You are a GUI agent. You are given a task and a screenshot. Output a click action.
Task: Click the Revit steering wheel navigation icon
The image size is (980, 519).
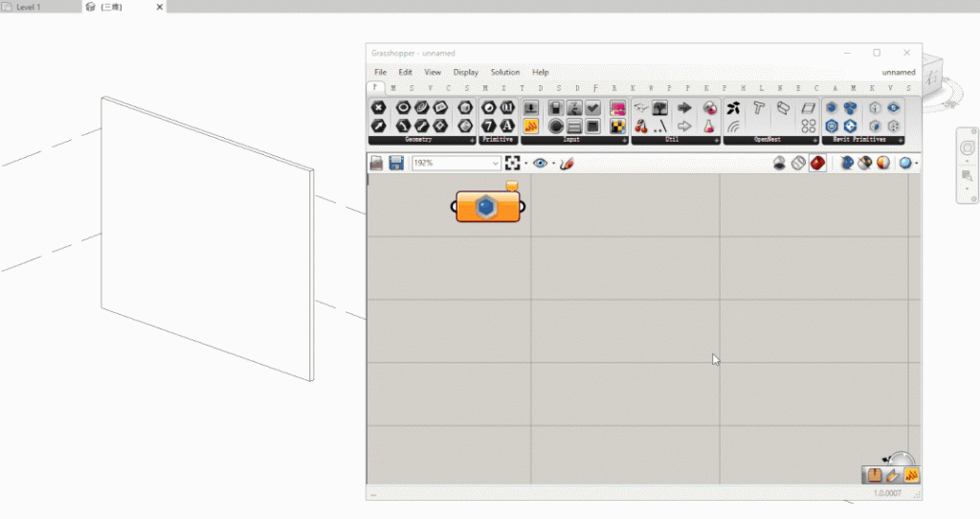tap(967, 148)
